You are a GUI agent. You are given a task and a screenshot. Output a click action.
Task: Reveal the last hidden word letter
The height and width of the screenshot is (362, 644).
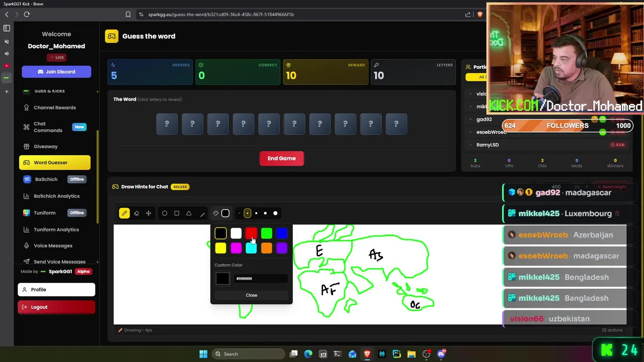pos(396,124)
